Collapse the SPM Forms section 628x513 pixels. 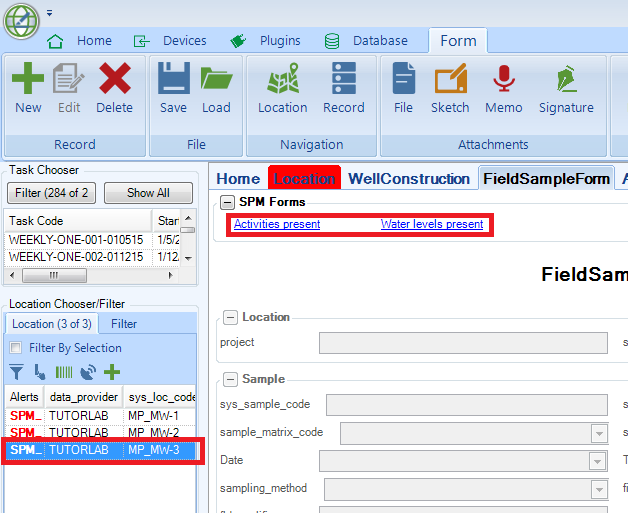pos(228,203)
